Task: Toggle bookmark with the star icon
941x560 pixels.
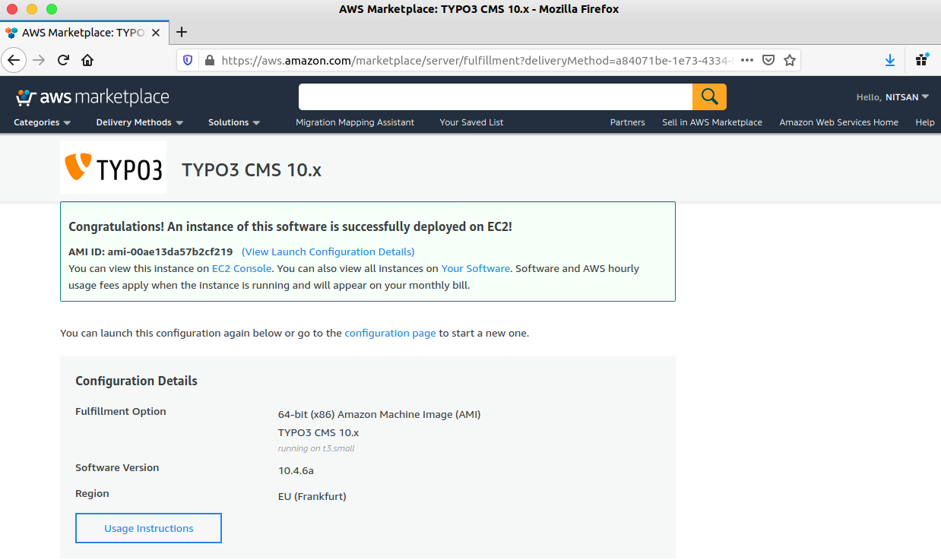Action: point(789,59)
